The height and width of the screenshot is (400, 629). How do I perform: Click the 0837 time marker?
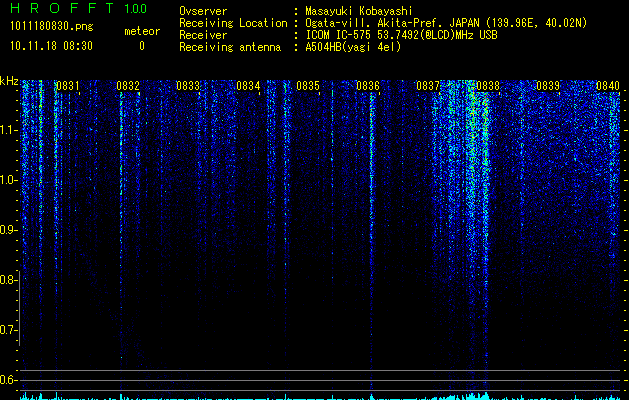click(x=428, y=86)
